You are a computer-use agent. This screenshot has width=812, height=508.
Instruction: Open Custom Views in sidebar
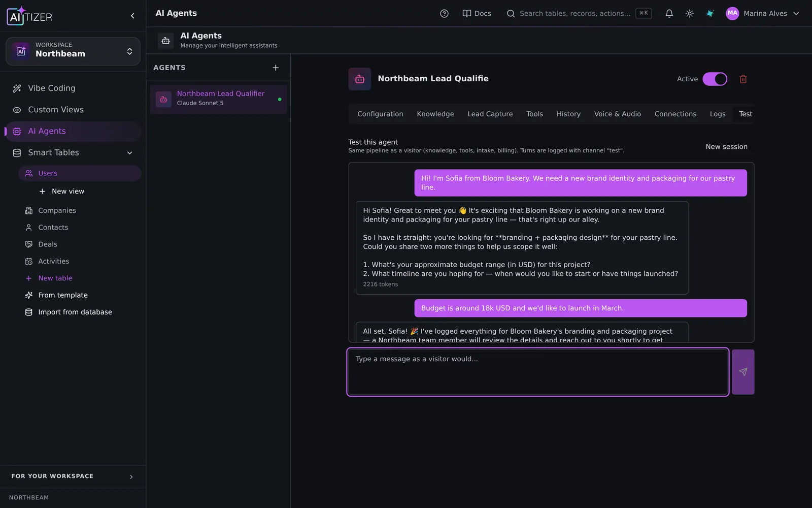(x=73, y=110)
